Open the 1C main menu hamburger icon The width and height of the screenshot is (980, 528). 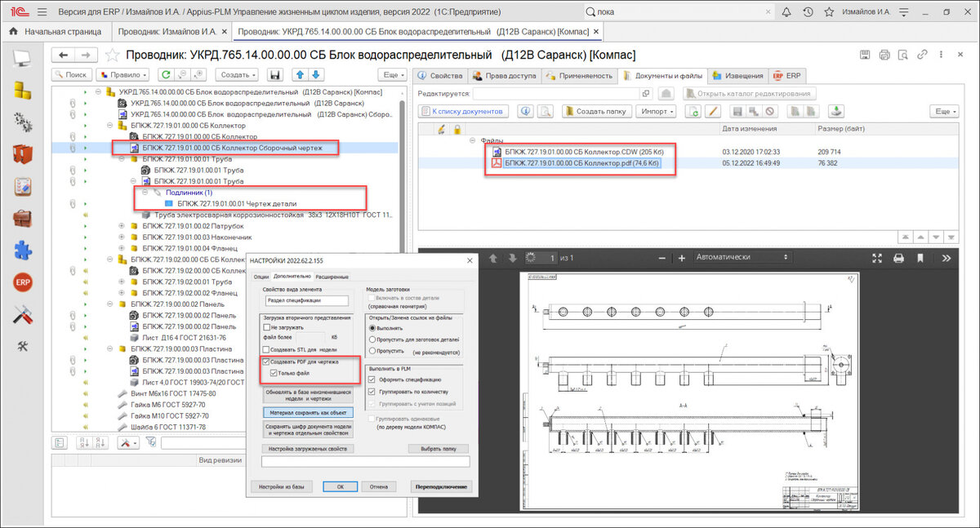point(42,12)
